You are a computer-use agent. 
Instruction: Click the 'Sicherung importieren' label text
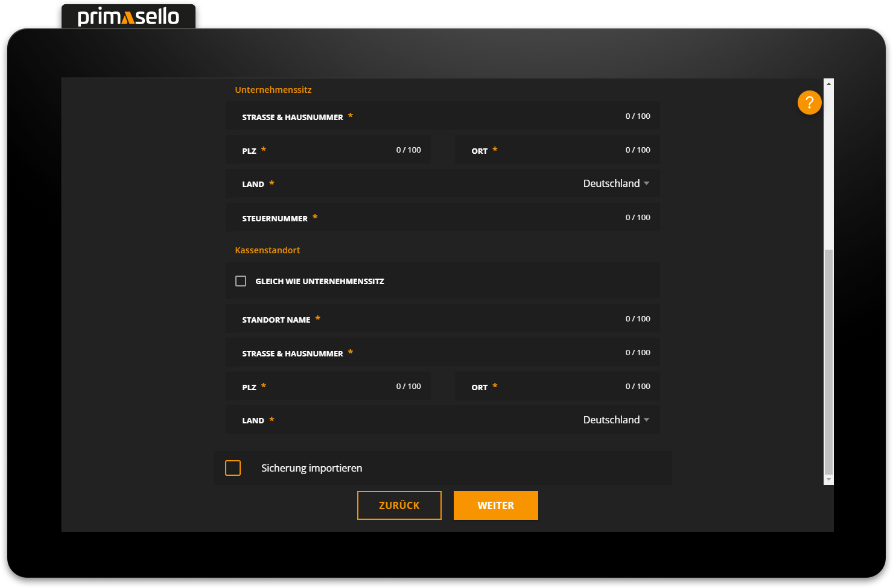point(311,468)
